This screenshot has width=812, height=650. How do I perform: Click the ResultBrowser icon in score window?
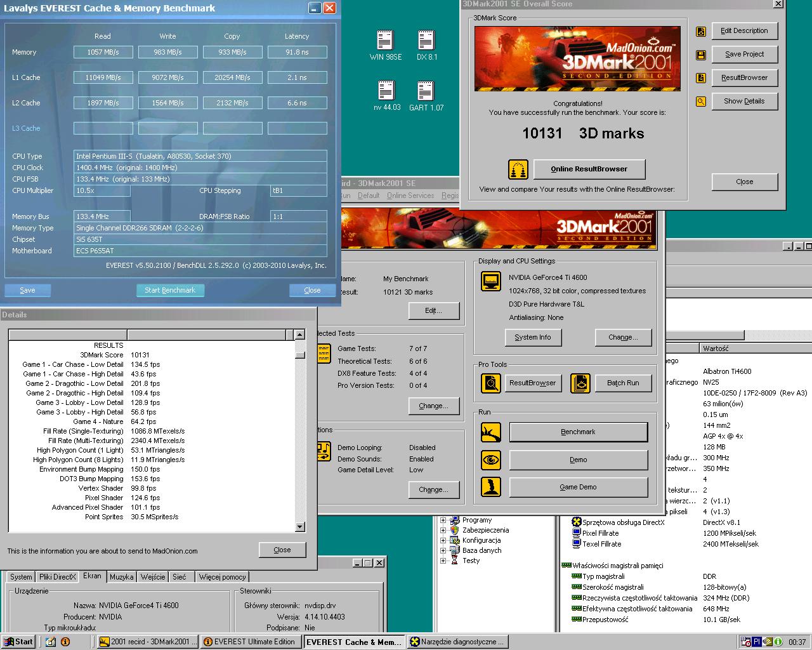pos(701,78)
